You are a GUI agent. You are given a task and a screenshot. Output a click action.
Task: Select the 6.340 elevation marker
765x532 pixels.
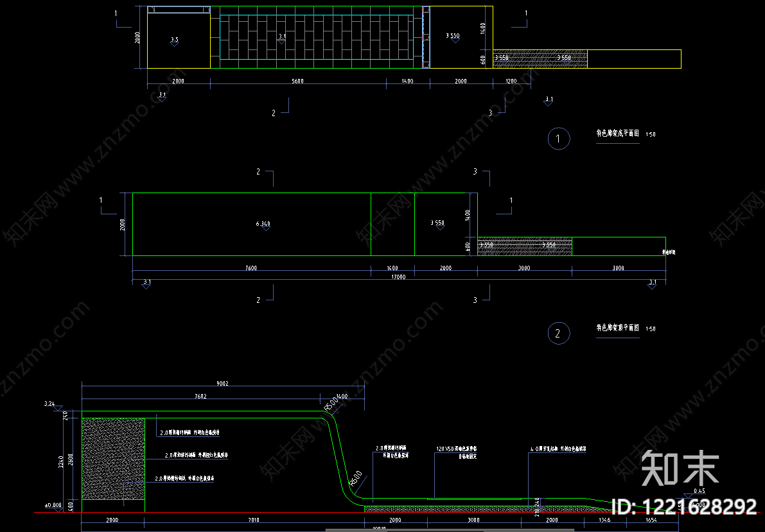pos(263,225)
